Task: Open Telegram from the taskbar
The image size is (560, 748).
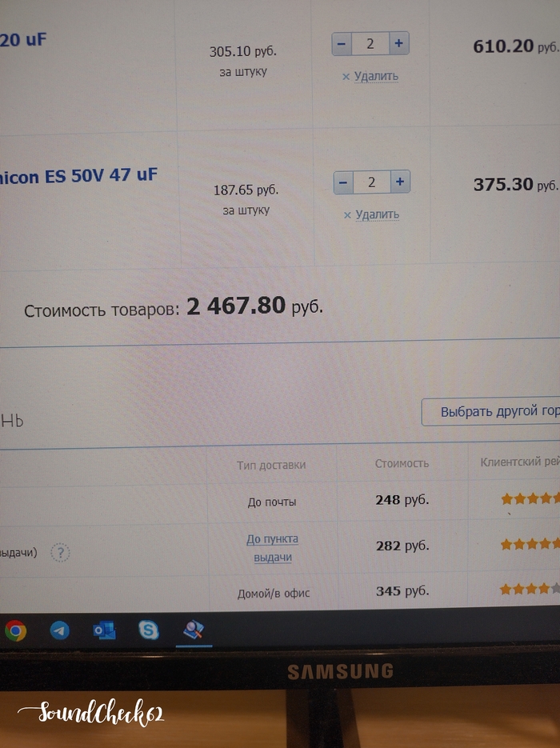Action: pyautogui.click(x=60, y=630)
